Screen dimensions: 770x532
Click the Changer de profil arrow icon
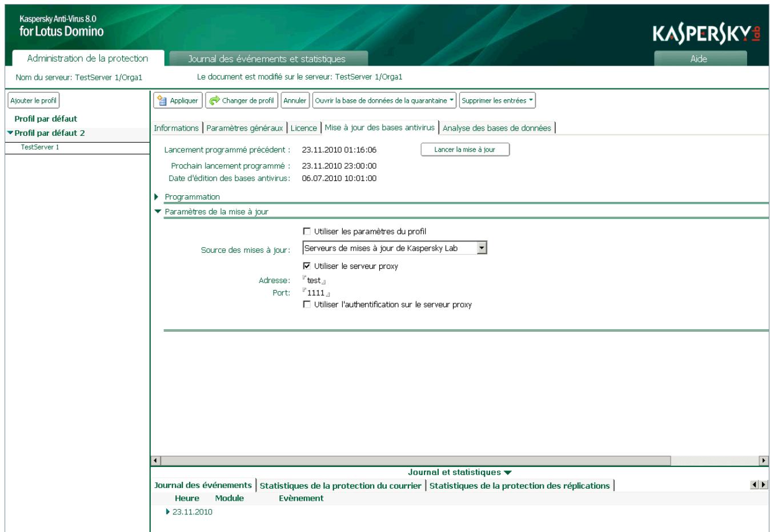pos(213,101)
